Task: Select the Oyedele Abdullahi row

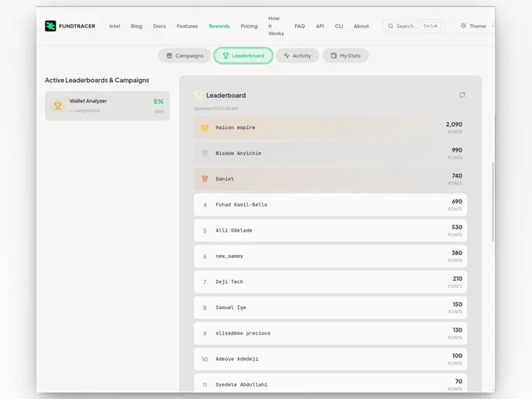Action: pyautogui.click(x=330, y=383)
